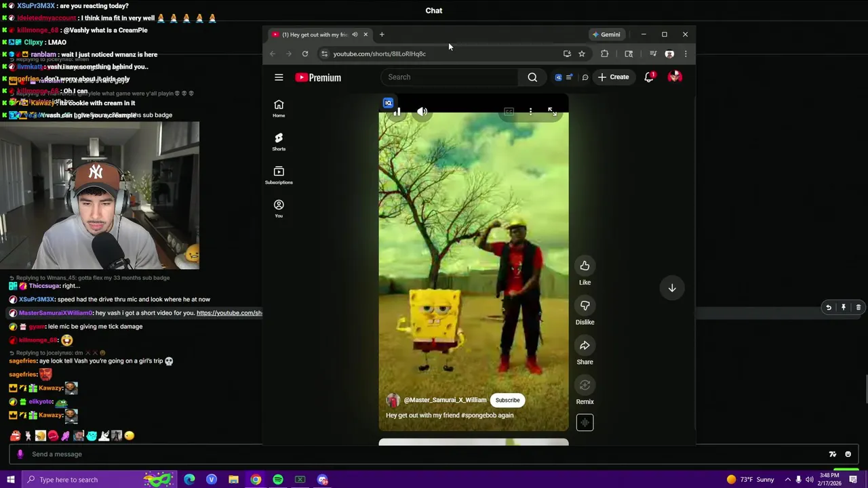The image size is (868, 488).
Task: Select the Hey get out with my friend tab
Action: point(315,35)
